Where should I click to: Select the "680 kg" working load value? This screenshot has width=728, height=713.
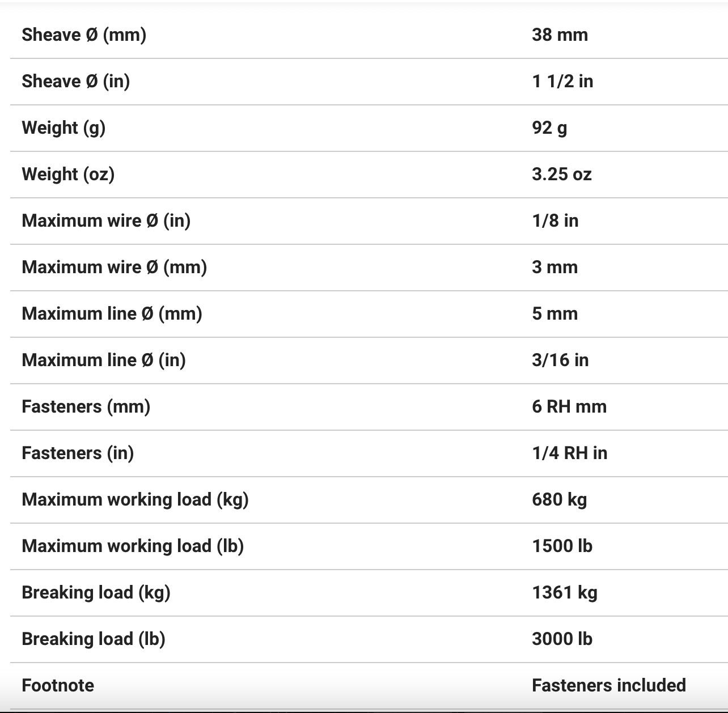tap(559, 500)
